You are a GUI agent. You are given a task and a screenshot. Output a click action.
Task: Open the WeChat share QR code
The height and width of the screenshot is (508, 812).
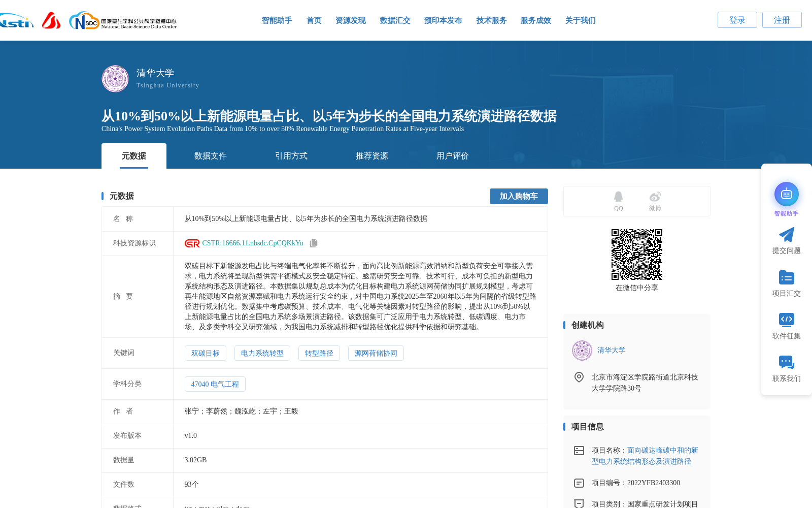[637, 255]
